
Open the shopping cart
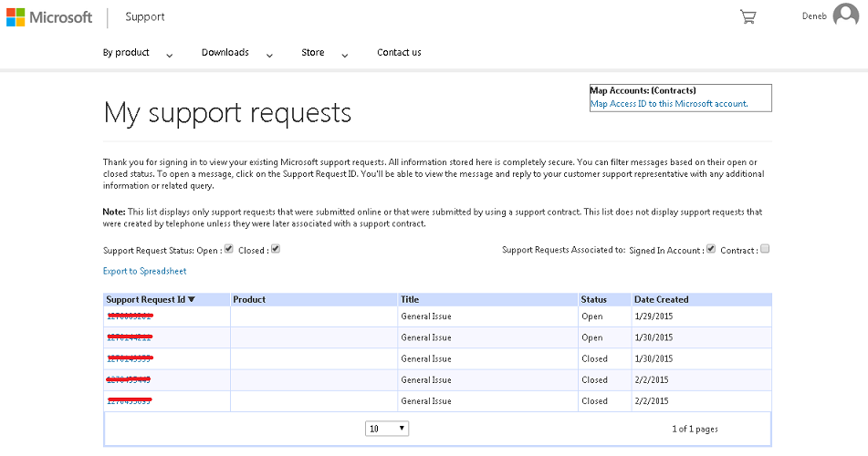click(748, 16)
